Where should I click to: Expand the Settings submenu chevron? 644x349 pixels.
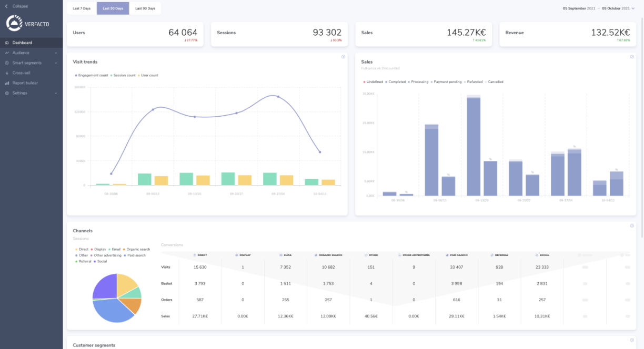tap(56, 93)
